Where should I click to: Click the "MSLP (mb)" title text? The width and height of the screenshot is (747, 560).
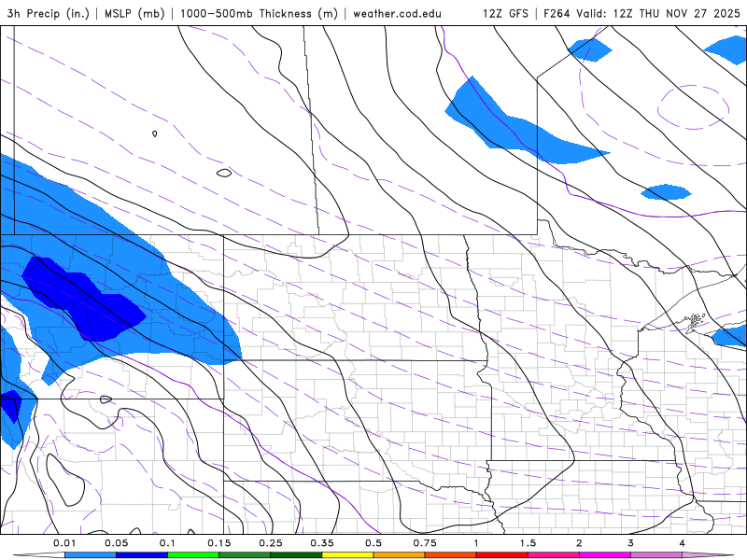(x=134, y=13)
